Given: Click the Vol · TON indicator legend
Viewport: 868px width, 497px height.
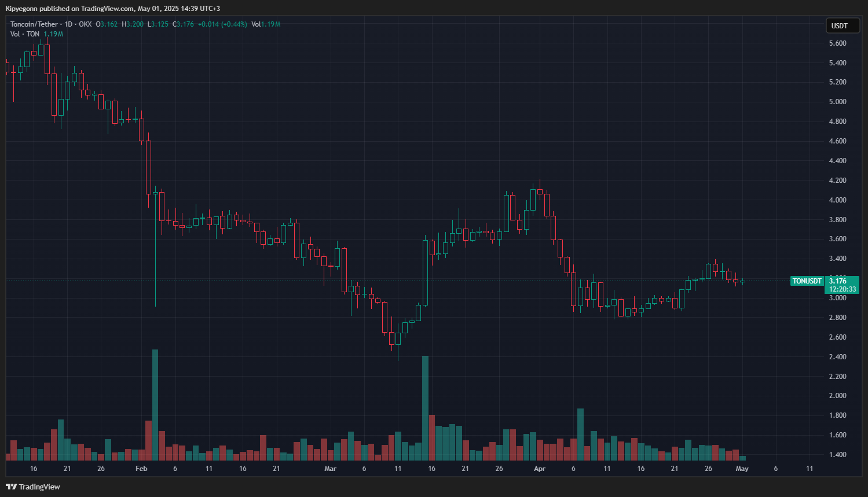Looking at the screenshot, I should coord(25,34).
